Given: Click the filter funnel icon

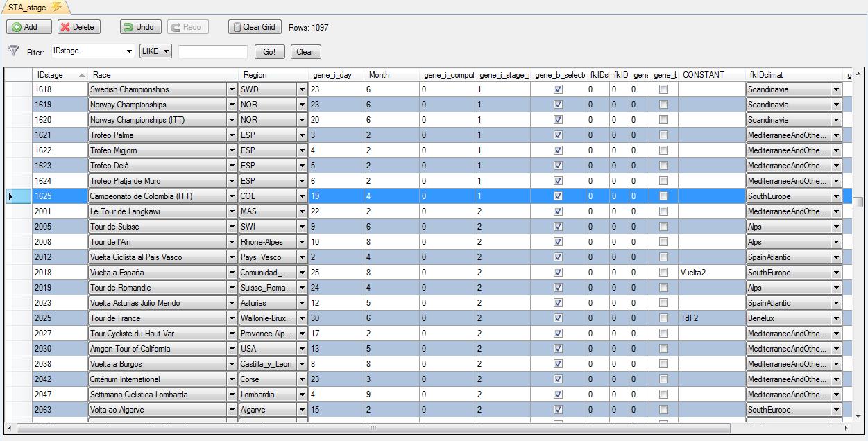Looking at the screenshot, I should click(x=13, y=51).
